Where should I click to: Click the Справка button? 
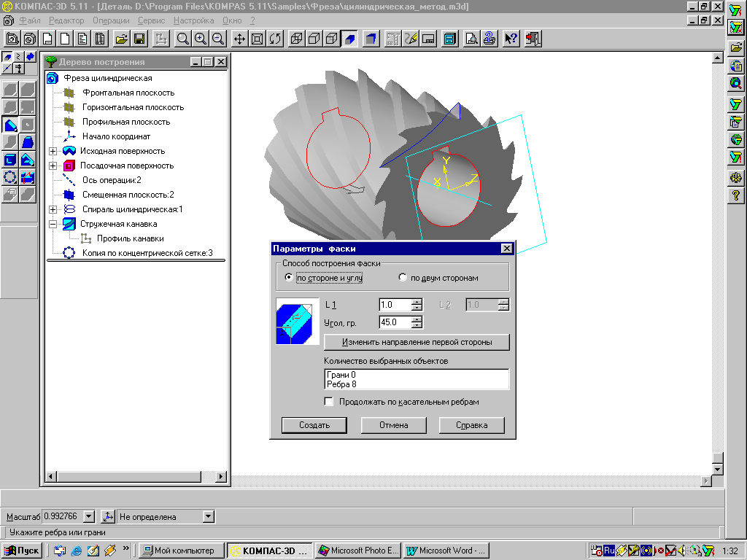pyautogui.click(x=472, y=425)
